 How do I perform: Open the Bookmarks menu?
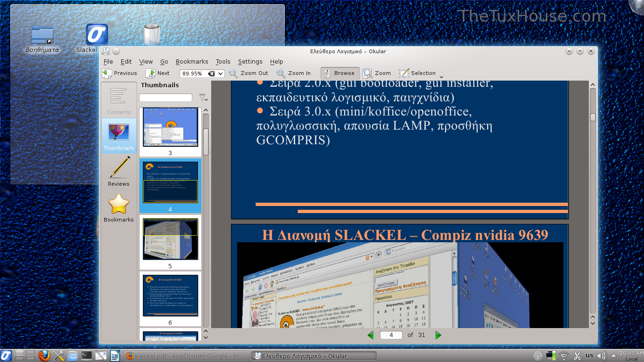(192, 61)
